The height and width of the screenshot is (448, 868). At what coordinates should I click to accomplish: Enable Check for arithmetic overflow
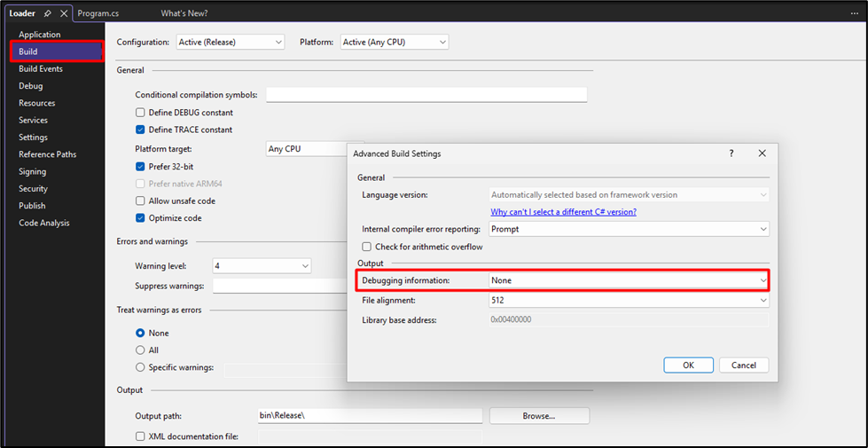click(x=366, y=247)
